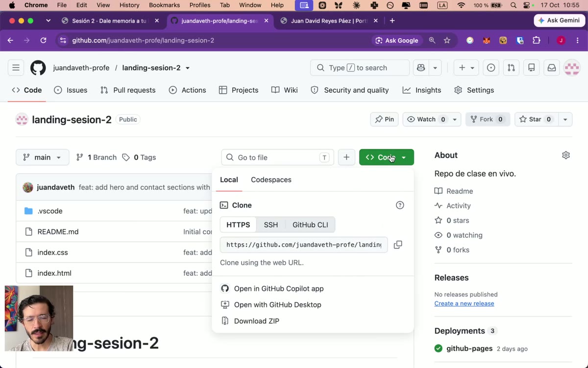Image resolution: width=588 pixels, height=368 pixels.
Task: Expand the Star lists caret
Action: pyautogui.click(x=565, y=119)
